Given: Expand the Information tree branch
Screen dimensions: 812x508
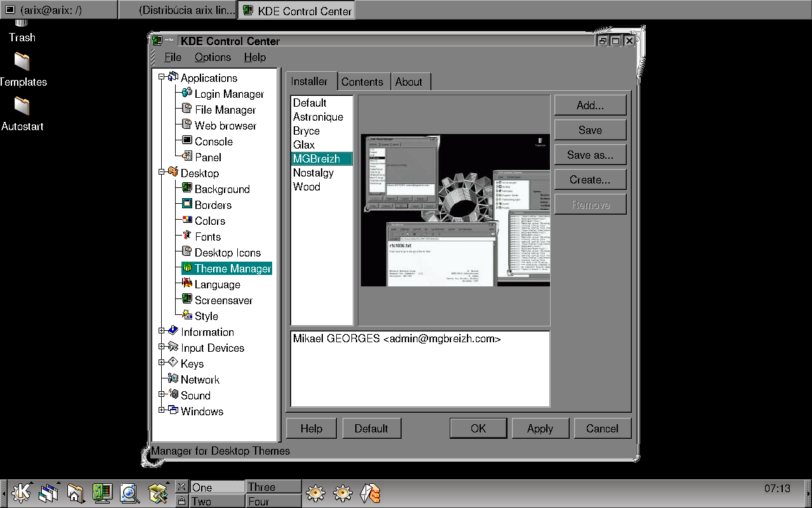Looking at the screenshot, I should click(x=162, y=330).
